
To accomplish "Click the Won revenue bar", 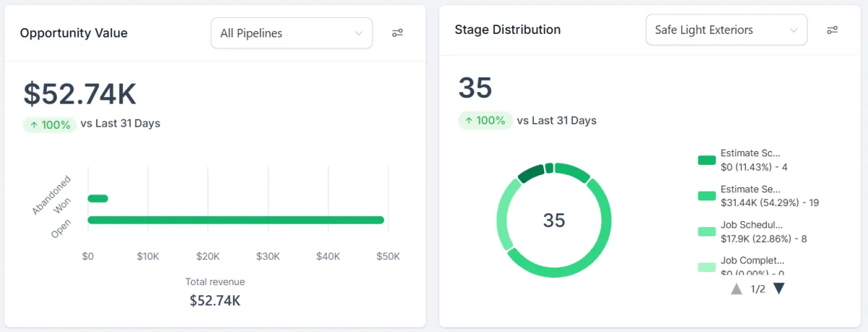I will (x=98, y=198).
